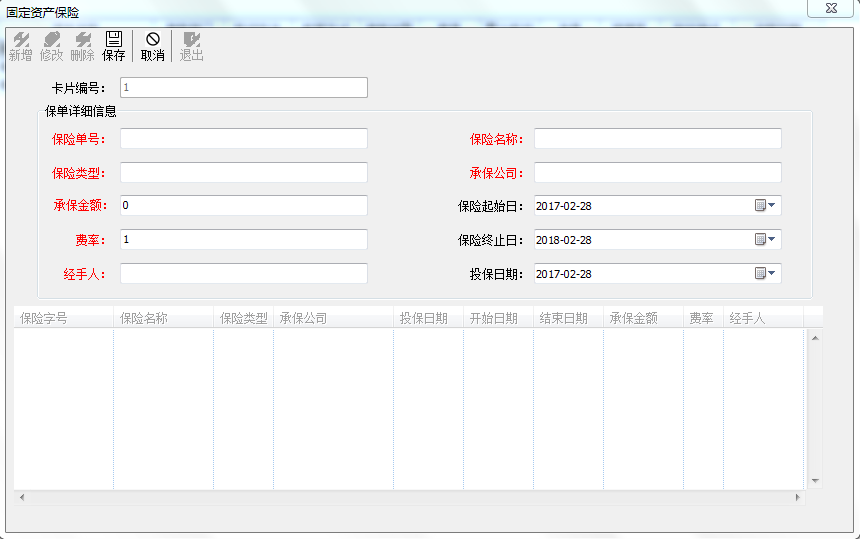Click the 修改 (Edit) toolbar icon
The width and height of the screenshot is (860, 539).
51,46
